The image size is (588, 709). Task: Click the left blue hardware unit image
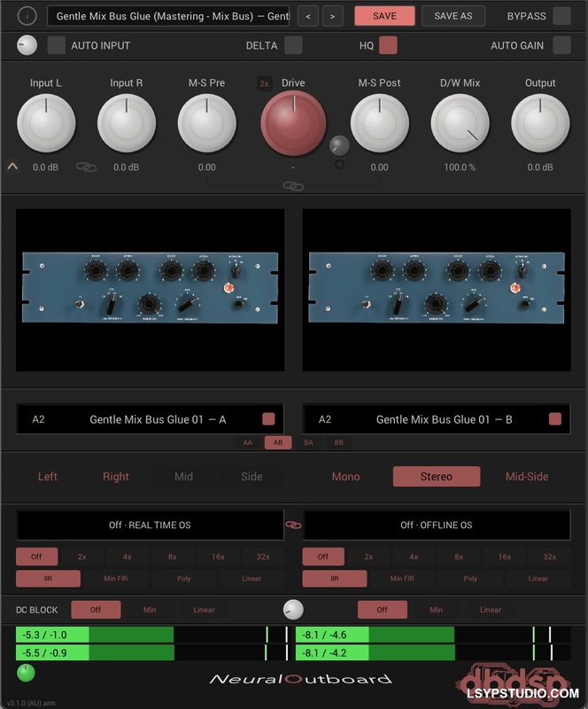[150, 287]
